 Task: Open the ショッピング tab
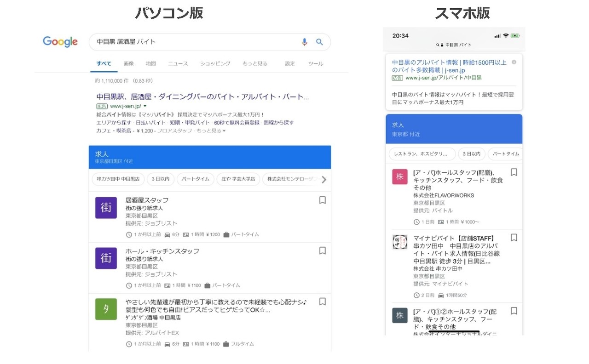click(215, 63)
